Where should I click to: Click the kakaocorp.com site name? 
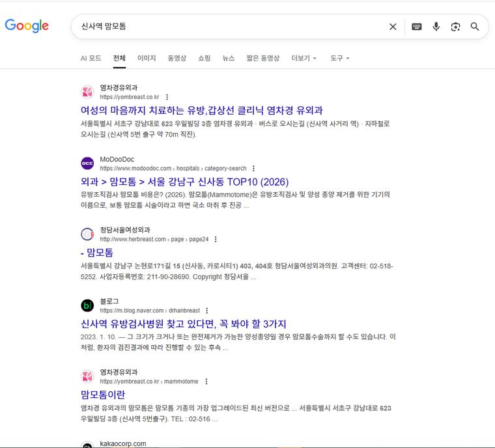click(x=123, y=443)
